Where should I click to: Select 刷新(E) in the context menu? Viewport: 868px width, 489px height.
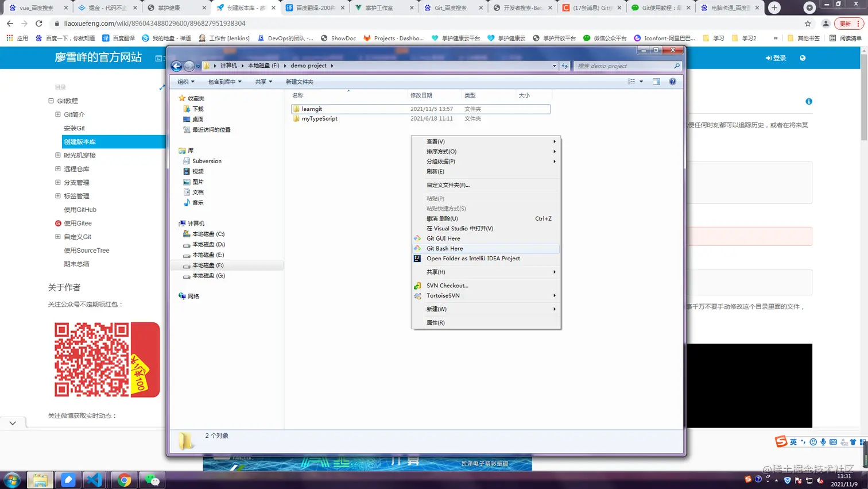coord(486,171)
